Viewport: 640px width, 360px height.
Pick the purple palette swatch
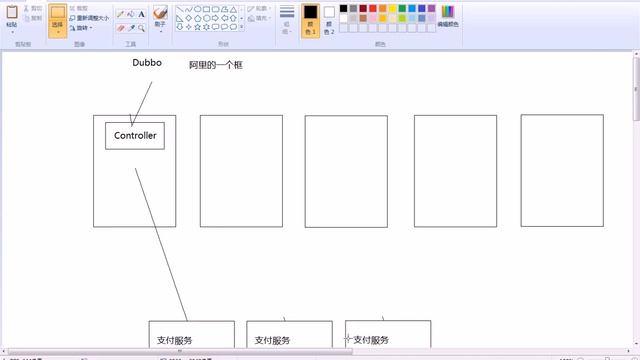pyautogui.click(x=432, y=9)
